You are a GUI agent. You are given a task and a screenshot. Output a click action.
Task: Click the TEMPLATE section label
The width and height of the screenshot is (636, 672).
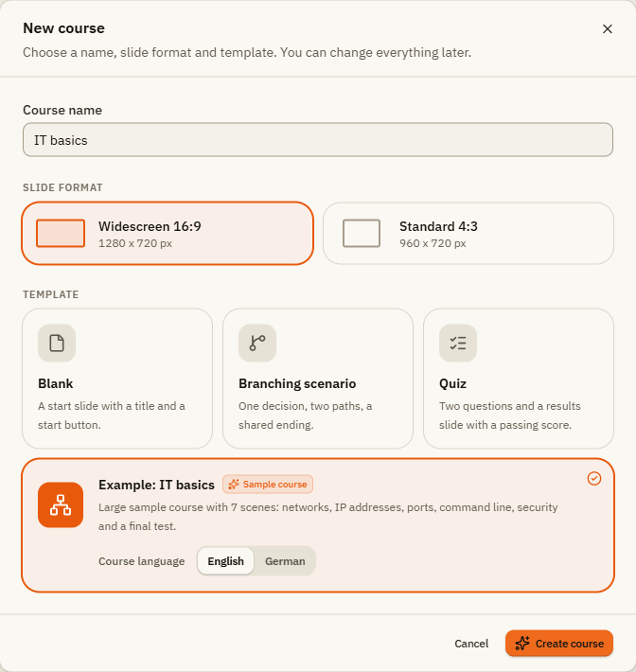pos(50,294)
